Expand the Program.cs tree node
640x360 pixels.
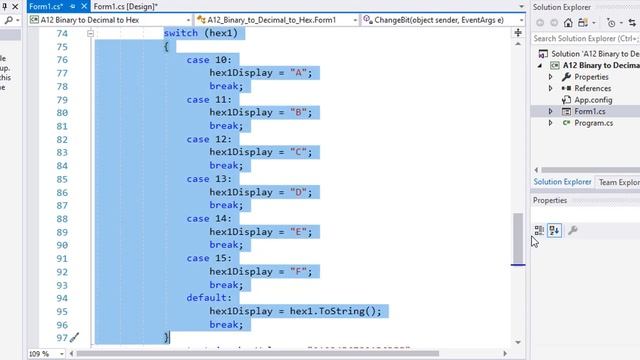(550, 123)
